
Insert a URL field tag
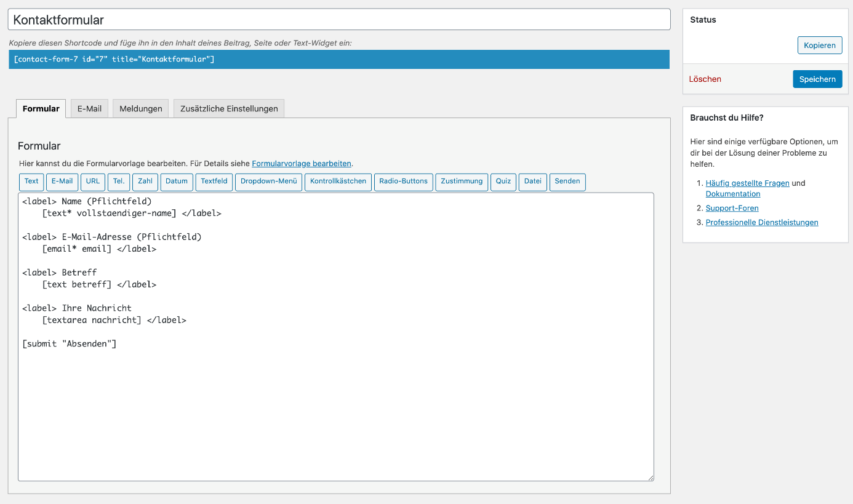click(93, 182)
